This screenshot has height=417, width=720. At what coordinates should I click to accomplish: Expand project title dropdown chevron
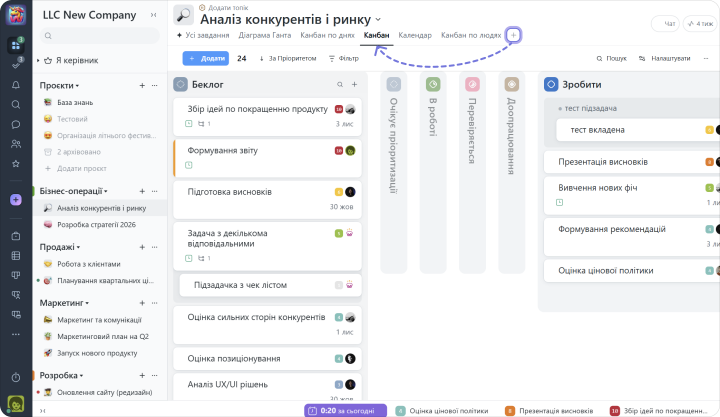click(x=378, y=20)
